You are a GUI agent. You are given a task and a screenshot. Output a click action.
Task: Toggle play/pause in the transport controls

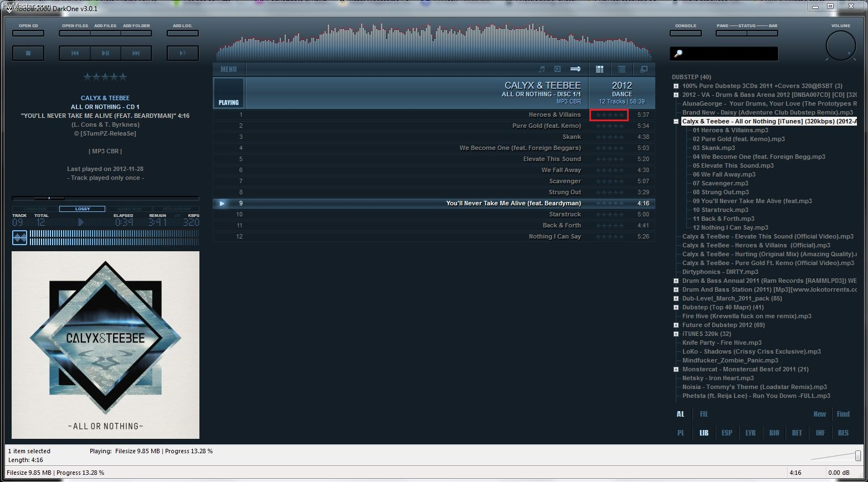coord(105,53)
